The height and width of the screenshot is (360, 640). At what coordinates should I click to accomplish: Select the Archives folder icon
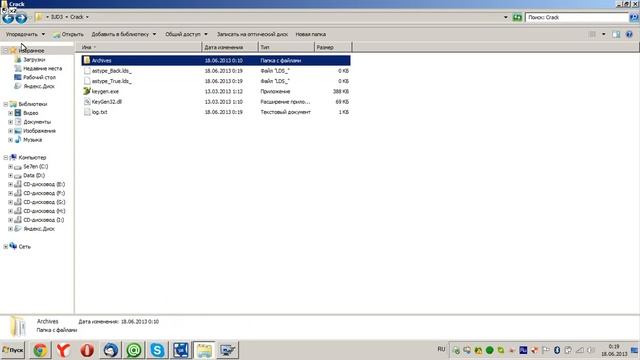click(x=87, y=60)
